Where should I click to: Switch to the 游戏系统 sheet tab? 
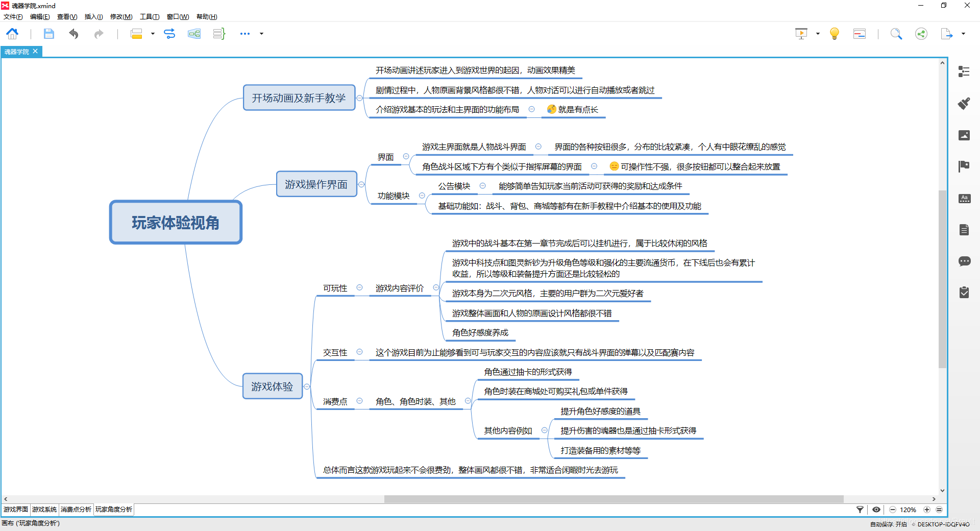[x=44, y=510]
